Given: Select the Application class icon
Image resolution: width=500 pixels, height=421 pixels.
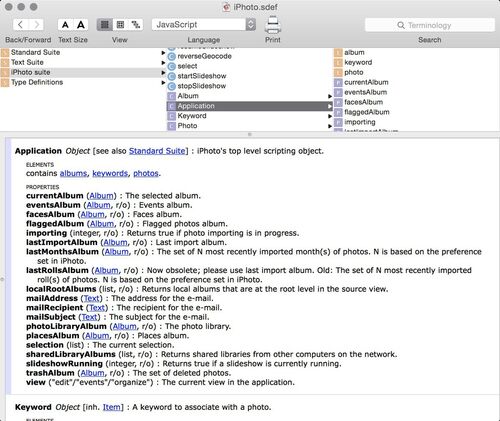Looking at the screenshot, I should tap(171, 106).
